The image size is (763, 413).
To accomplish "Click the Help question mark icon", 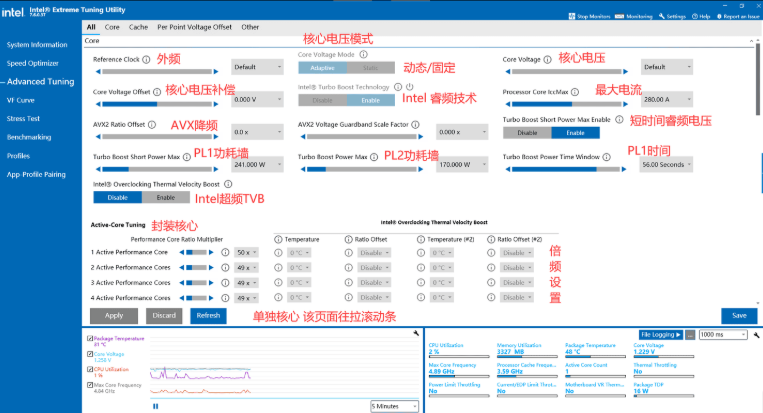I will click(x=696, y=16).
